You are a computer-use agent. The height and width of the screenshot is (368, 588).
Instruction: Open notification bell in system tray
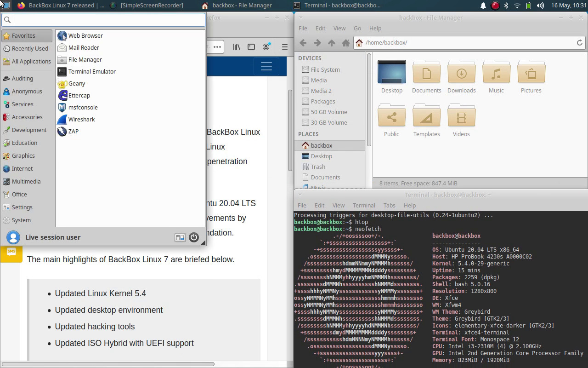coord(483,6)
